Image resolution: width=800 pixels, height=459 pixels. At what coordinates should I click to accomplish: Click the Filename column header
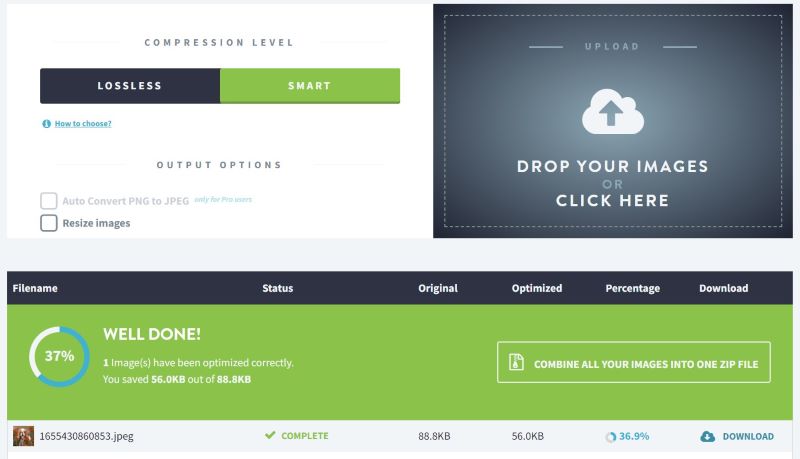click(35, 288)
